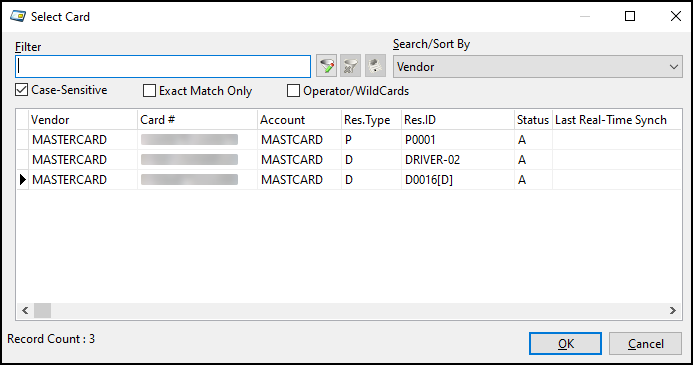Click the horizontal scrollbar thumb
The height and width of the screenshot is (365, 693).
click(x=42, y=311)
